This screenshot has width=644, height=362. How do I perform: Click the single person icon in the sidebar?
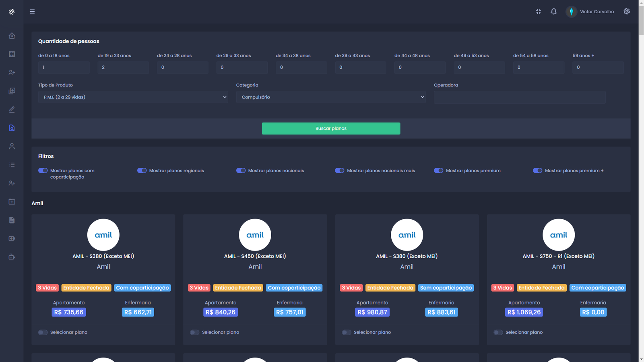click(12, 146)
